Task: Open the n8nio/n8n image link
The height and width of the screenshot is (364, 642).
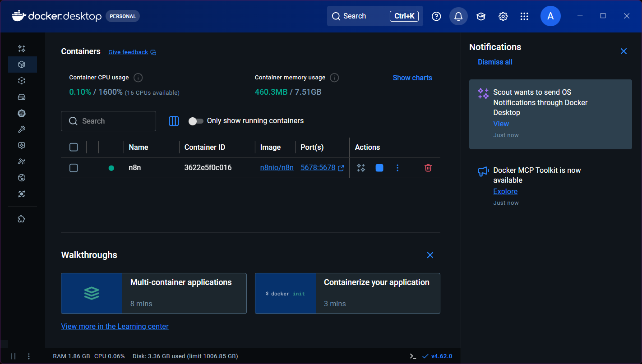Action: click(277, 168)
